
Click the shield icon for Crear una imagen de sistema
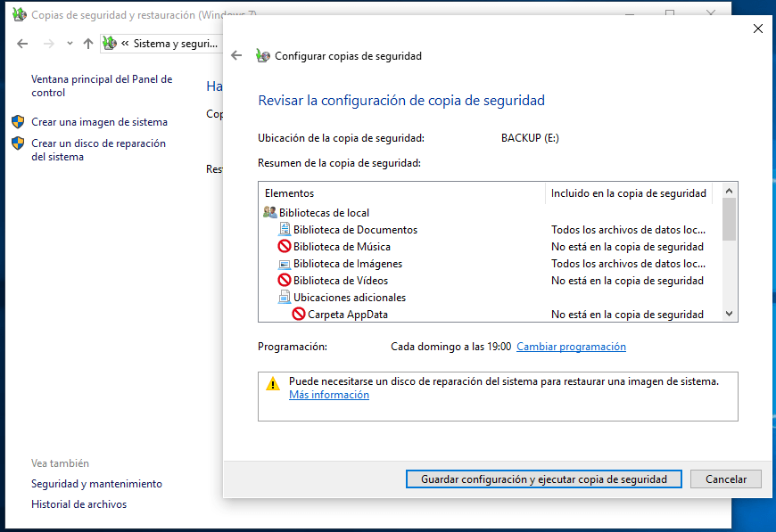pos(18,122)
